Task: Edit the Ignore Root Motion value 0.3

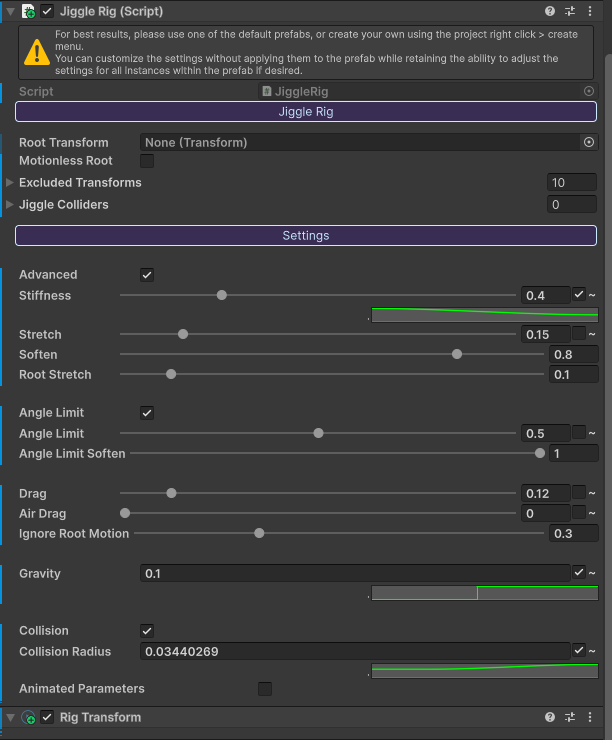Action: coord(574,533)
